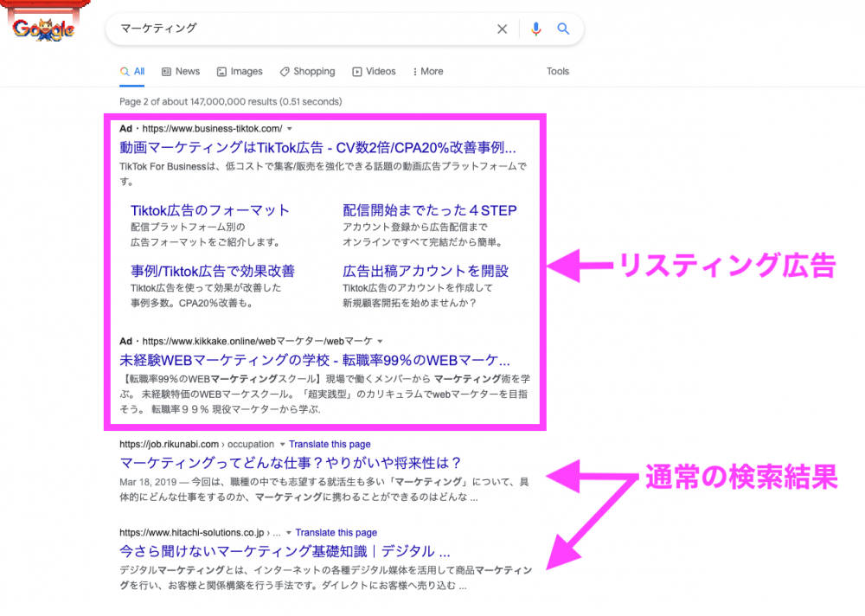
Task: Open 未経験WEBマーケティングの学校 ad headline
Action: click(315, 361)
